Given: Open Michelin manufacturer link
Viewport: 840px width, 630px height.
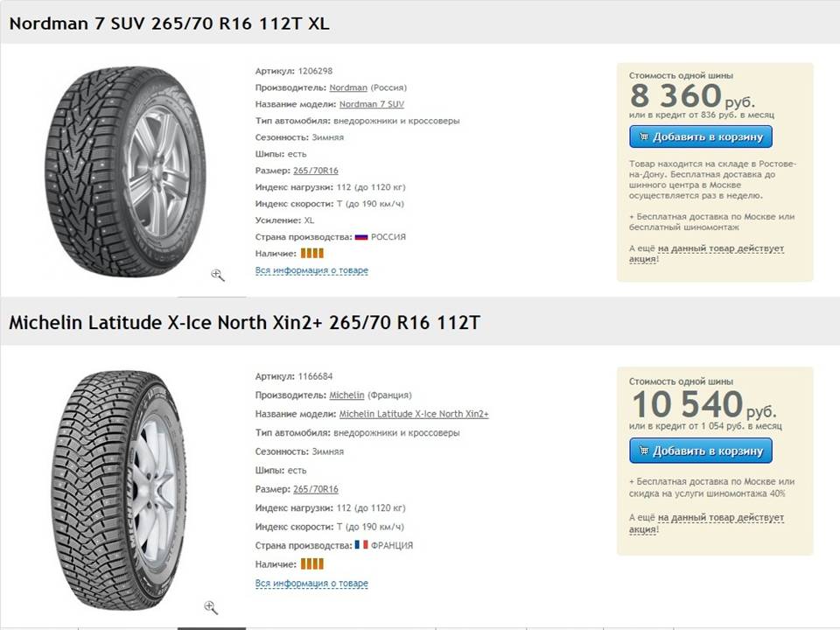Looking at the screenshot, I should [x=346, y=395].
